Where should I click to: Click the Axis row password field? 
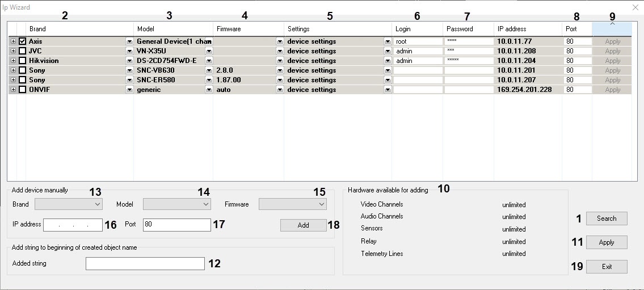pos(469,41)
